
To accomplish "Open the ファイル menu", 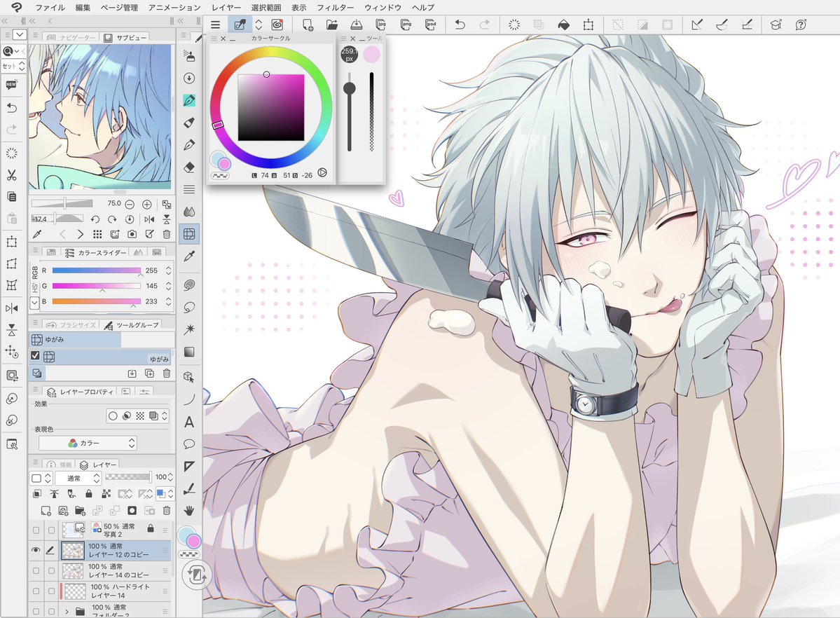I will point(50,8).
